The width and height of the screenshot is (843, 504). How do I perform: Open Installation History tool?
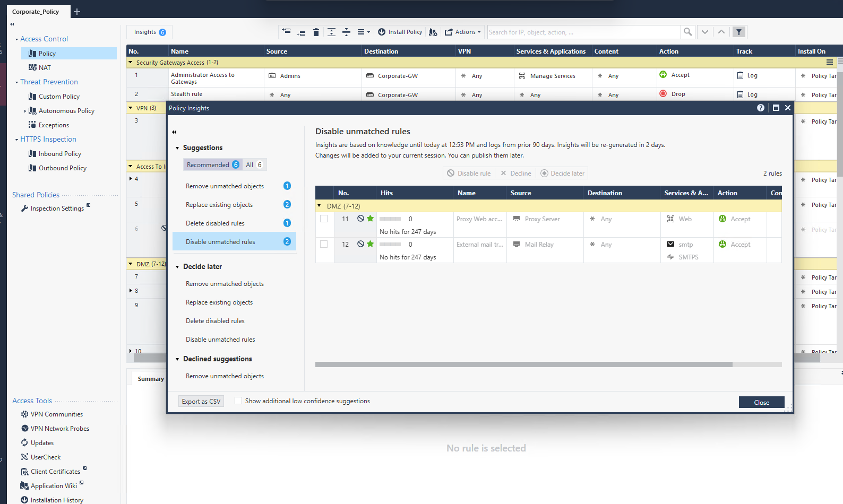point(52,500)
